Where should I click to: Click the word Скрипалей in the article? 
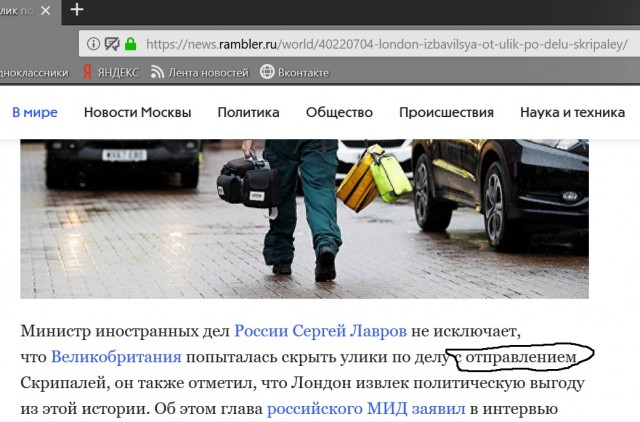click(63, 383)
